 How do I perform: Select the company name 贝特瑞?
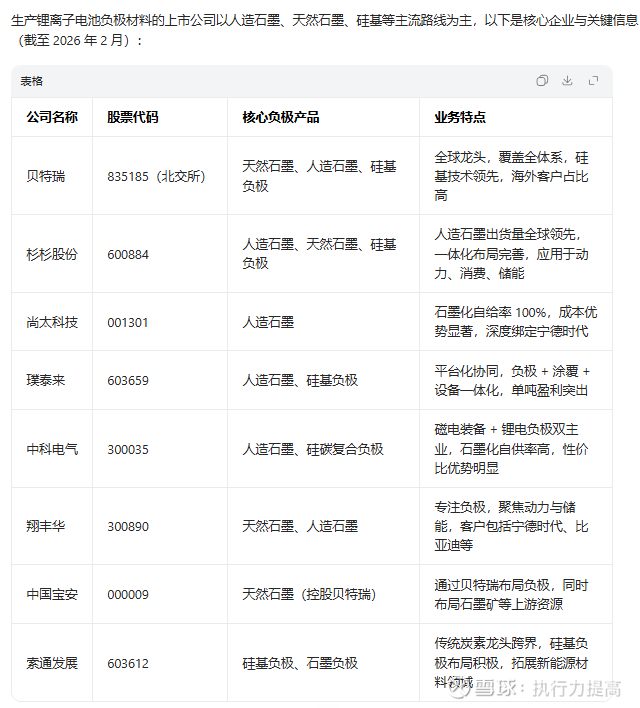46,176
